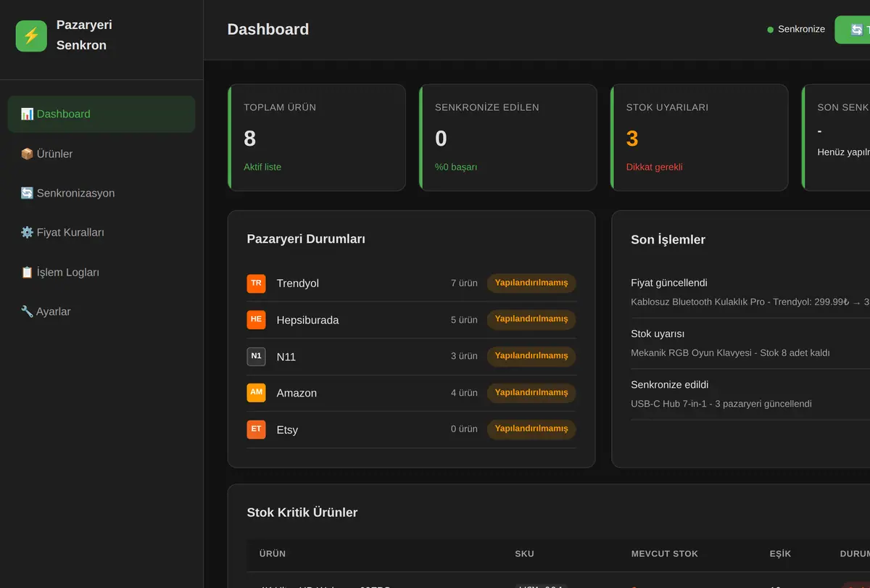
Task: Select Fiyat Kuralları in the sidebar
Action: click(x=101, y=232)
